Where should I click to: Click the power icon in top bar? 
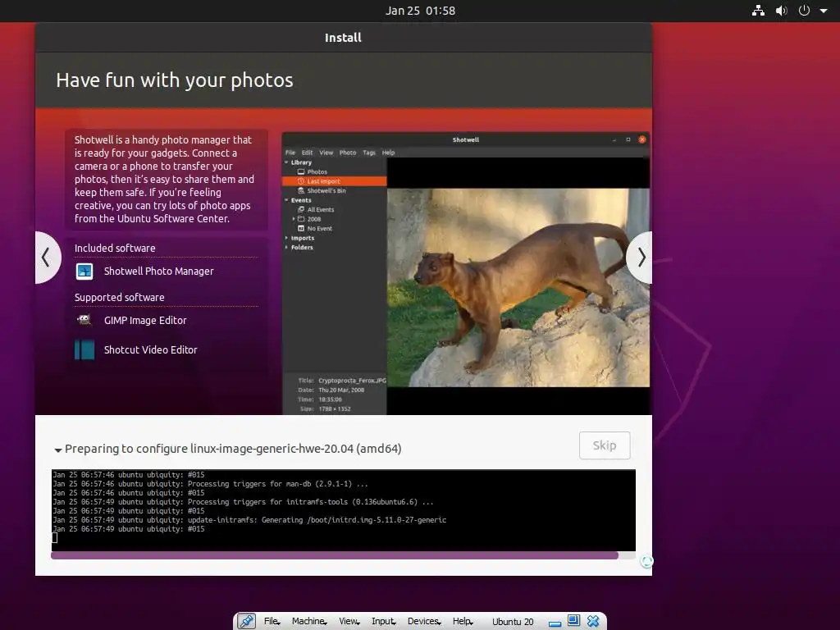point(804,11)
